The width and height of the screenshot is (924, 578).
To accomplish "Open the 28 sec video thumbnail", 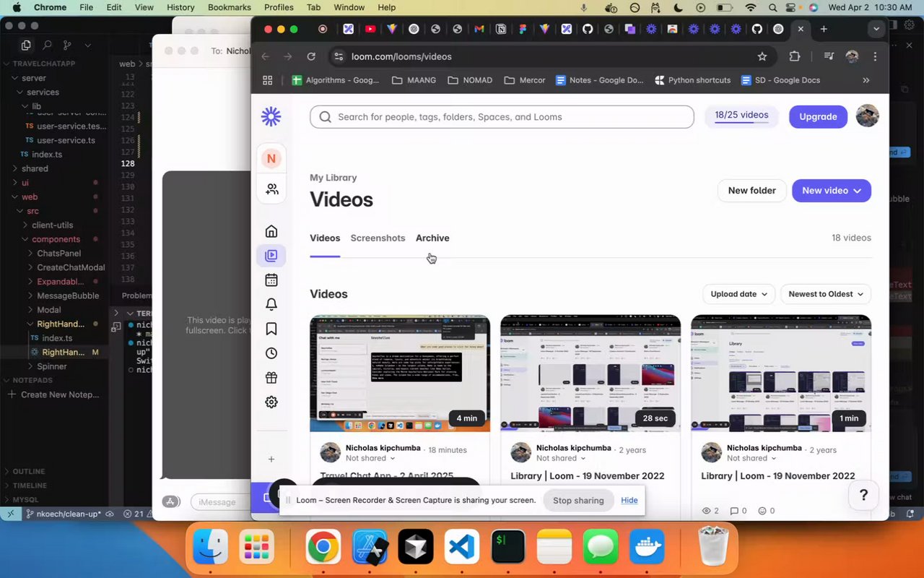I will click(x=590, y=373).
